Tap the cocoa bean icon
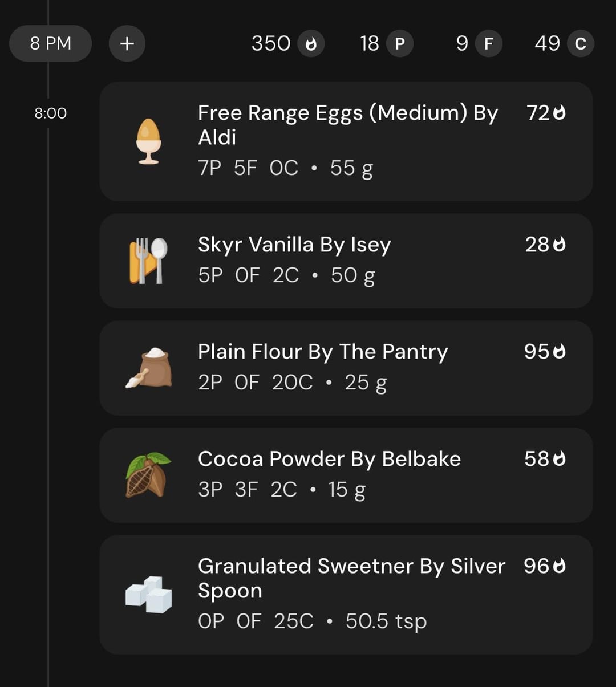Viewport: 616px width, 687px height. coord(148,475)
